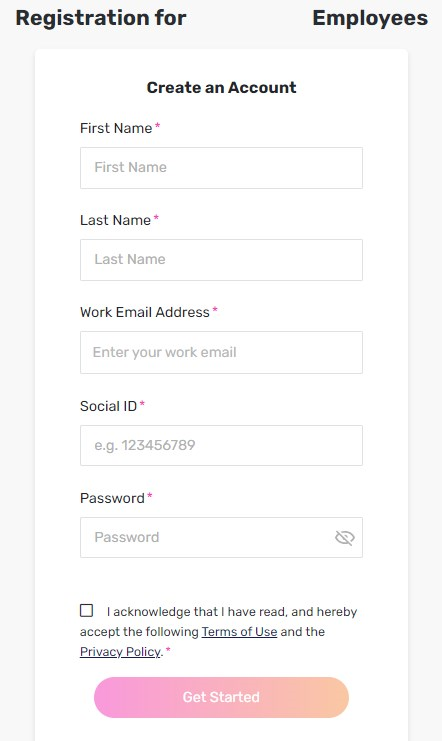Screen dimensions: 442x741
Task: Click the asterisk after Privacy Policy
Action: coord(168,650)
